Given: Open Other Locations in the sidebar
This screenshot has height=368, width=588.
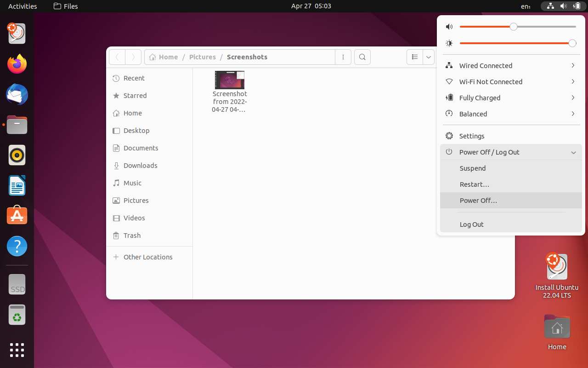Looking at the screenshot, I should [x=149, y=257].
